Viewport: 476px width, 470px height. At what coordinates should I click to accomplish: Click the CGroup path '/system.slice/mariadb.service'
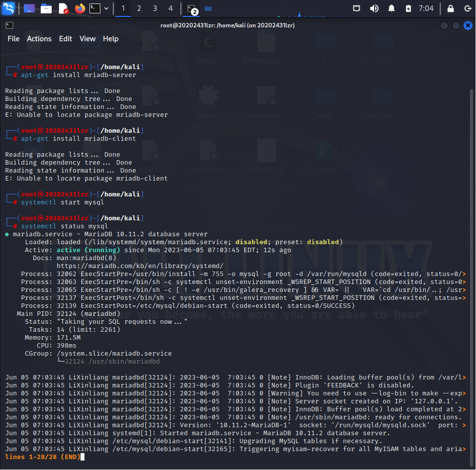[114, 354]
